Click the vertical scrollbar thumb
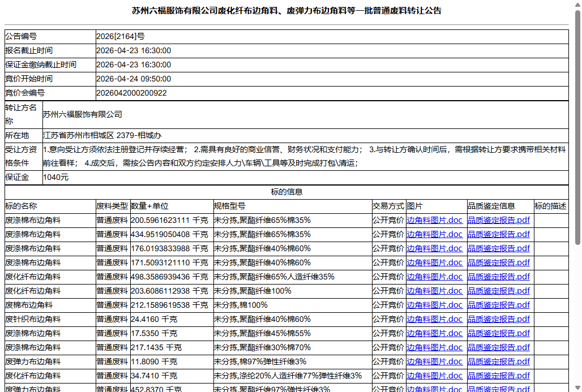Image resolution: width=582 pixels, height=392 pixels. [577, 128]
